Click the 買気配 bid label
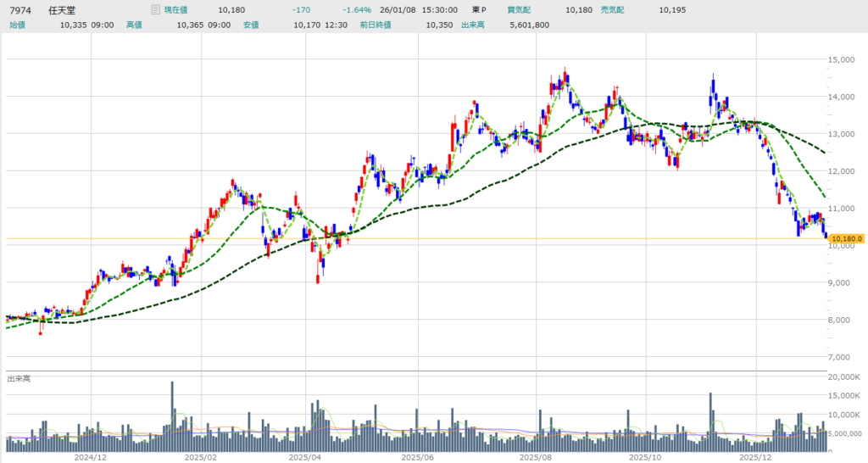868x463 pixels. 519,10
